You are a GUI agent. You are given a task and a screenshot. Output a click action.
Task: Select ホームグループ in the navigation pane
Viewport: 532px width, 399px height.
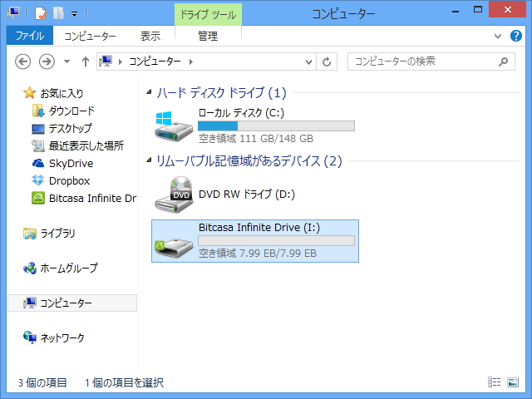click(x=69, y=268)
